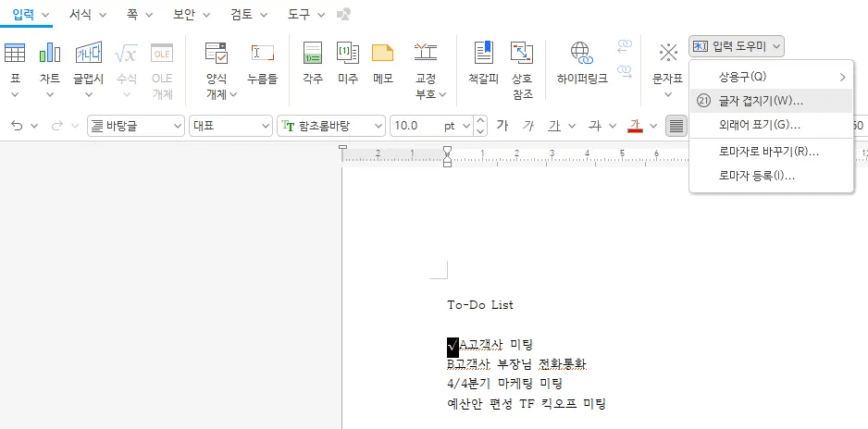Increase font size with stepper up
Image resolution: width=868 pixels, height=429 pixels.
480,120
